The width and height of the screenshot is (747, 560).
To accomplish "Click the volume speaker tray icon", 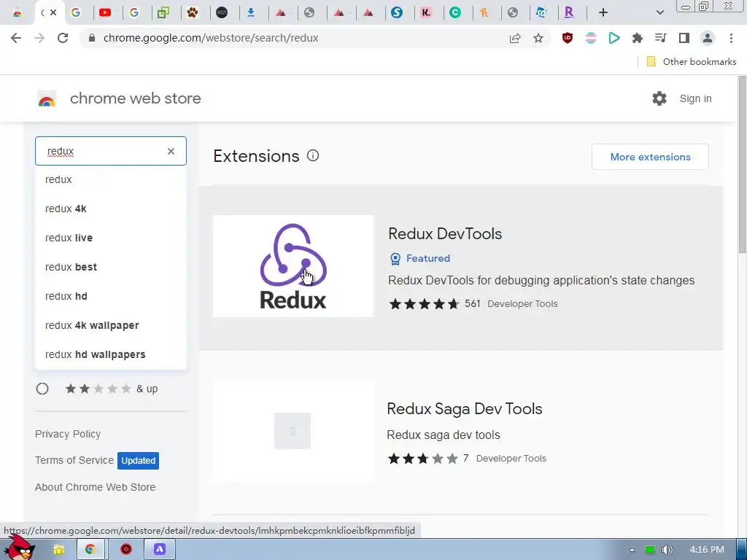I will (667, 550).
